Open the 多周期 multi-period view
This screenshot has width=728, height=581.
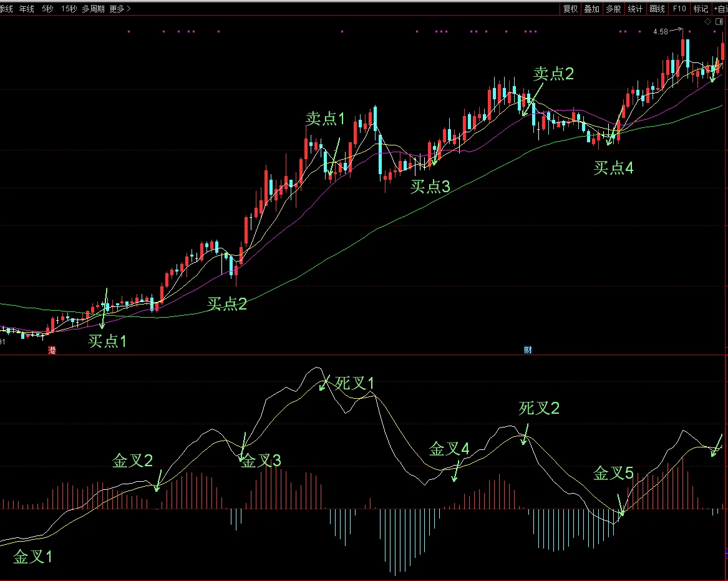(93, 9)
